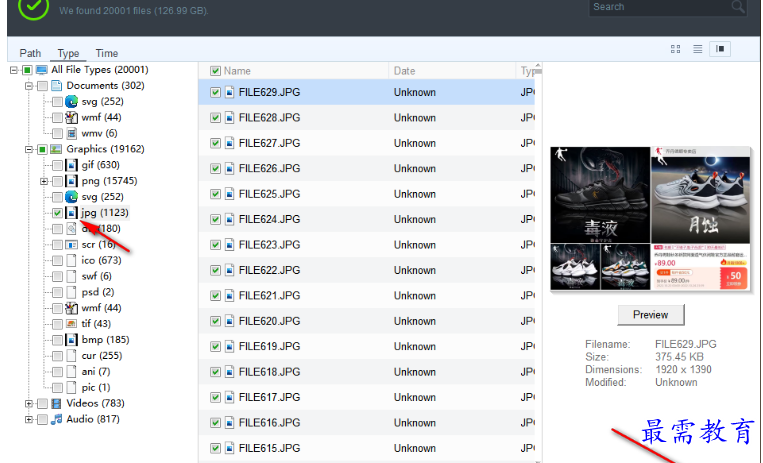
Task: Click the ico file type icon
Action: [x=72, y=260]
